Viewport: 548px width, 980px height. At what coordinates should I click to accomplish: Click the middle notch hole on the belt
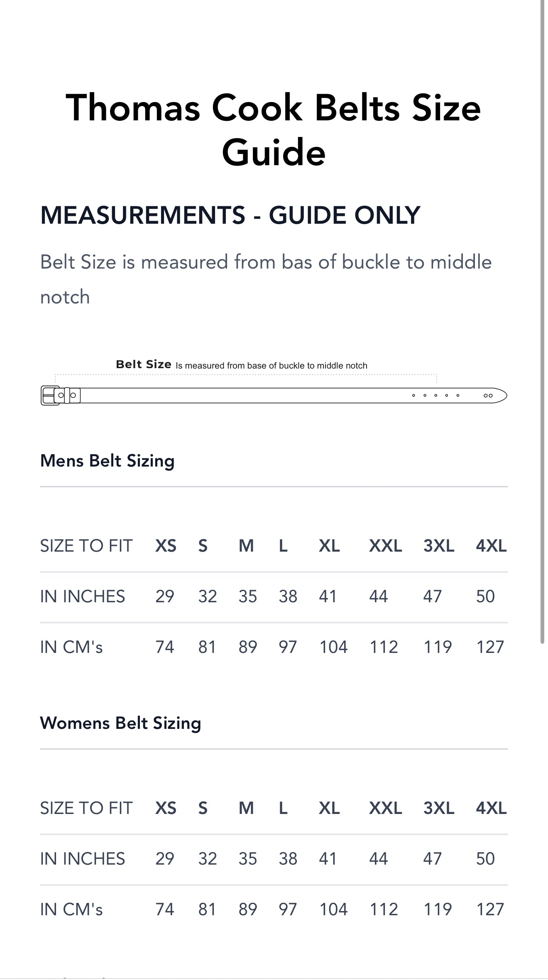[435, 395]
